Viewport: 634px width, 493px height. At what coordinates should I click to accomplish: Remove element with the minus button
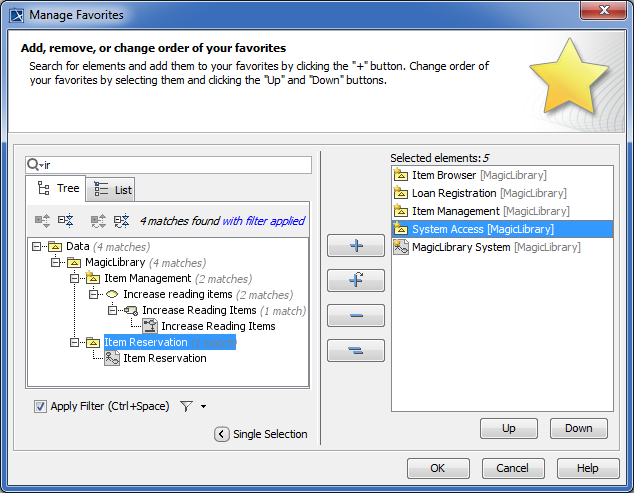356,315
